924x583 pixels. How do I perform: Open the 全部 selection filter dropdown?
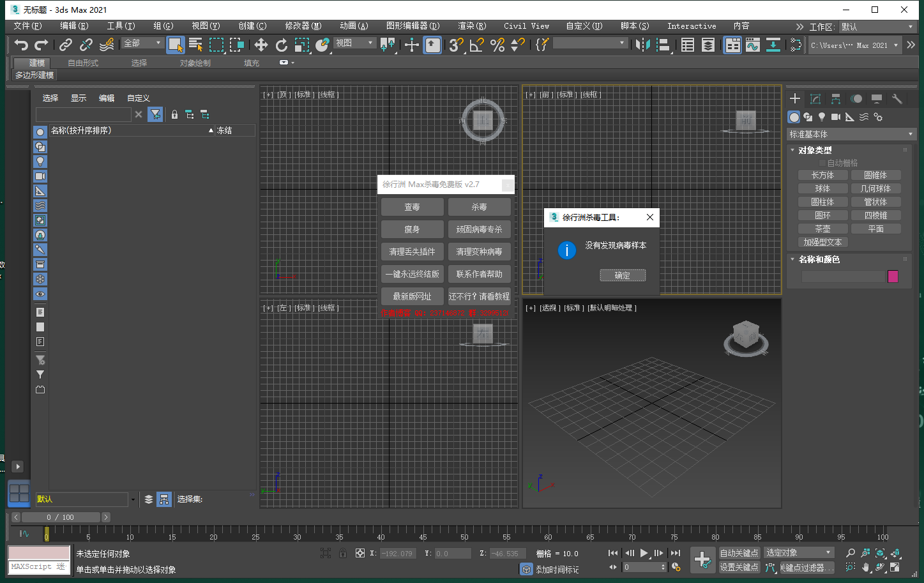[143, 43]
